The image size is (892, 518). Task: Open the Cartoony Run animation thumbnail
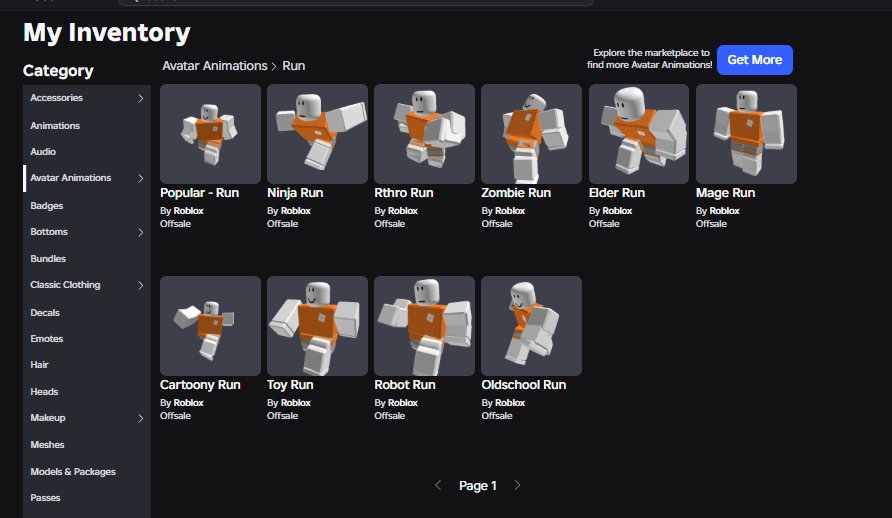(x=210, y=326)
